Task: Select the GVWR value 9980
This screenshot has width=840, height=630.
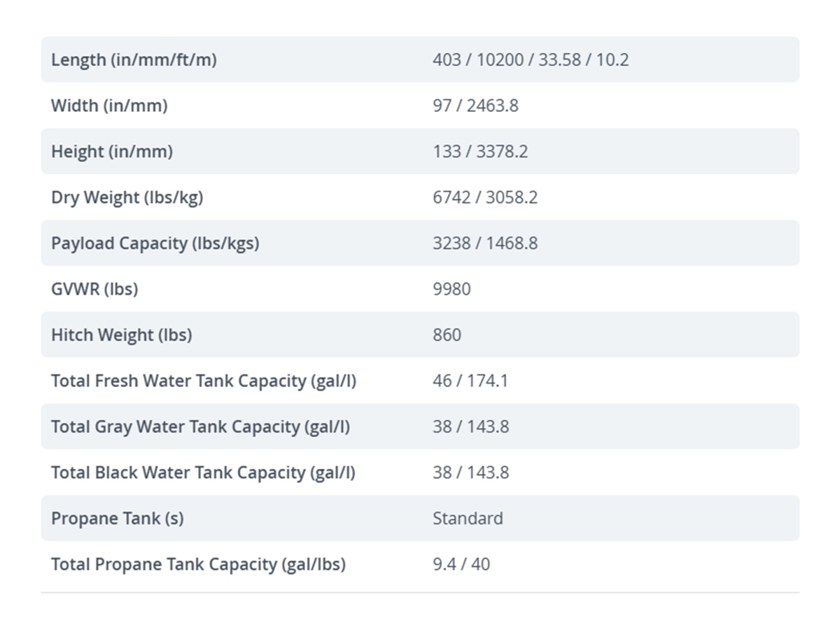Action: point(451,289)
